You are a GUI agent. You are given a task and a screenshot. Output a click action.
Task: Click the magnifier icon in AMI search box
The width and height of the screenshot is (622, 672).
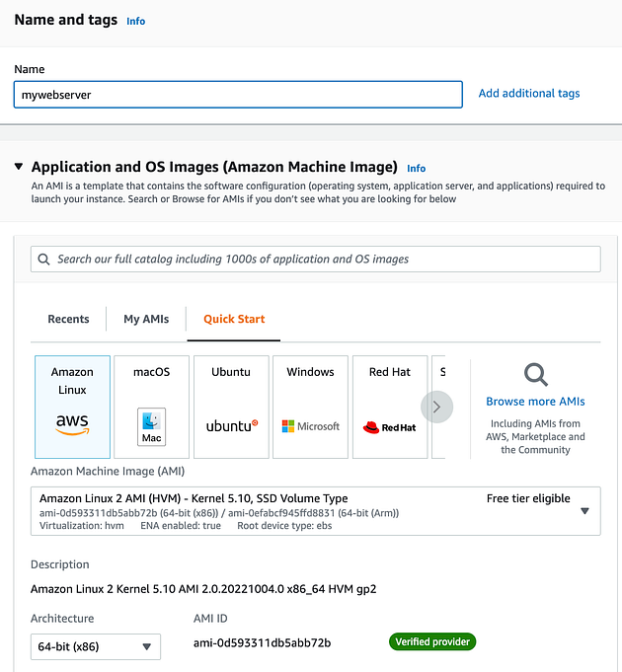pyautogui.click(x=43, y=259)
